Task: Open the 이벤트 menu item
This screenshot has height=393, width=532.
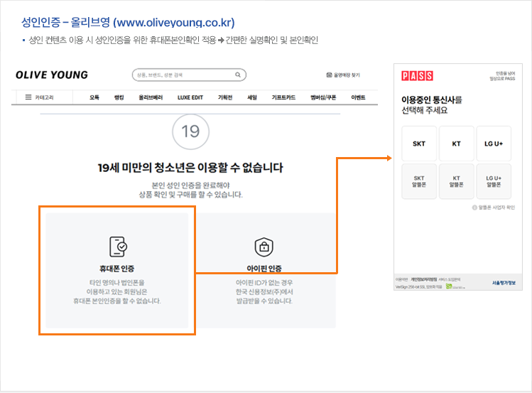Action: click(x=358, y=97)
